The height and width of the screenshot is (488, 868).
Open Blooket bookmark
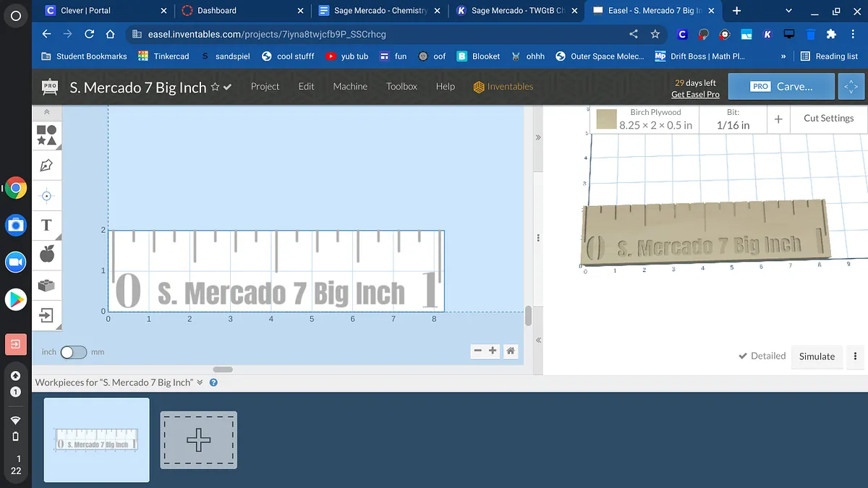[x=478, y=56]
